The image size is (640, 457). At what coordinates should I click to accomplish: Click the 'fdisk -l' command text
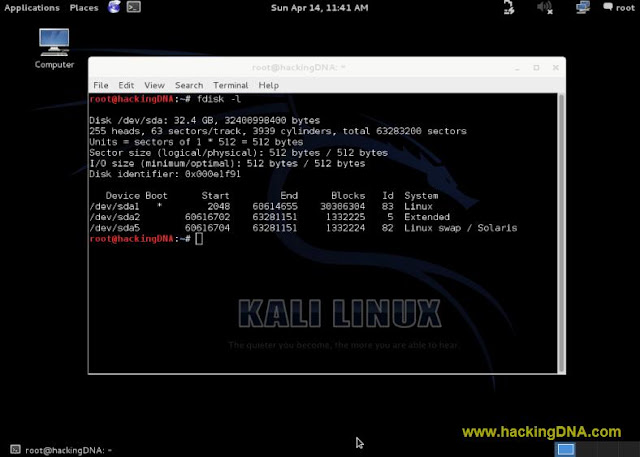pos(219,99)
